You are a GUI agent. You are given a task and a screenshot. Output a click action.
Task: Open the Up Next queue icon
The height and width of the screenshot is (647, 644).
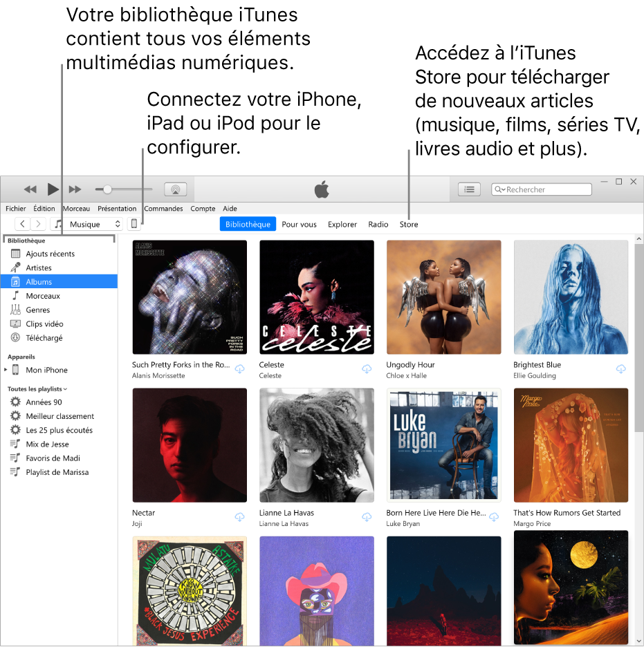pos(470,189)
